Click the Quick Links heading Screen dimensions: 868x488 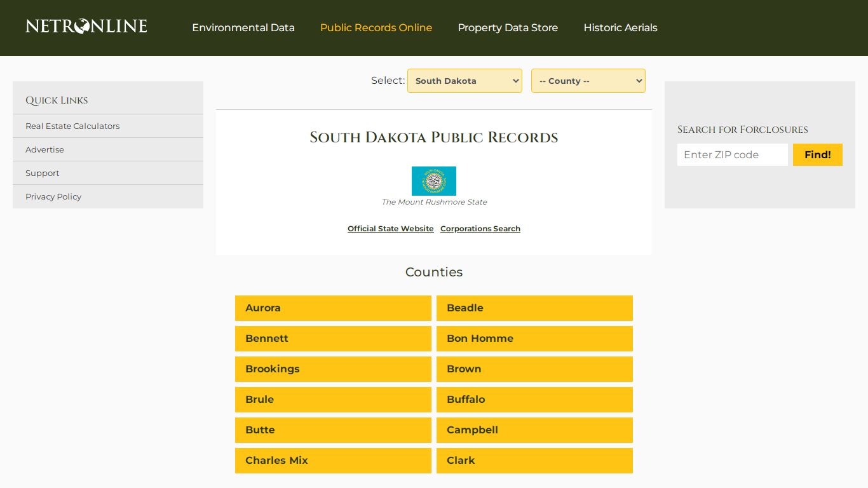point(57,100)
